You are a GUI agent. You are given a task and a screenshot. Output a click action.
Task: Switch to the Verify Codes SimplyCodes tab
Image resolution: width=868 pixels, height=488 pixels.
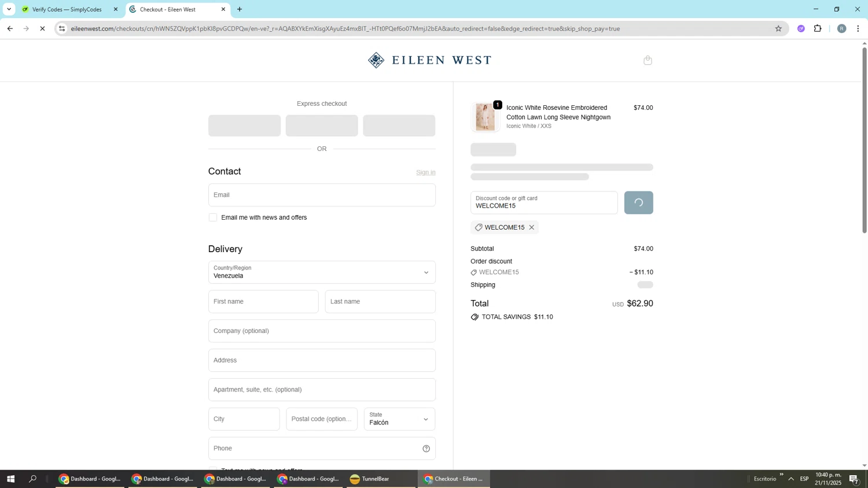[x=69, y=9]
